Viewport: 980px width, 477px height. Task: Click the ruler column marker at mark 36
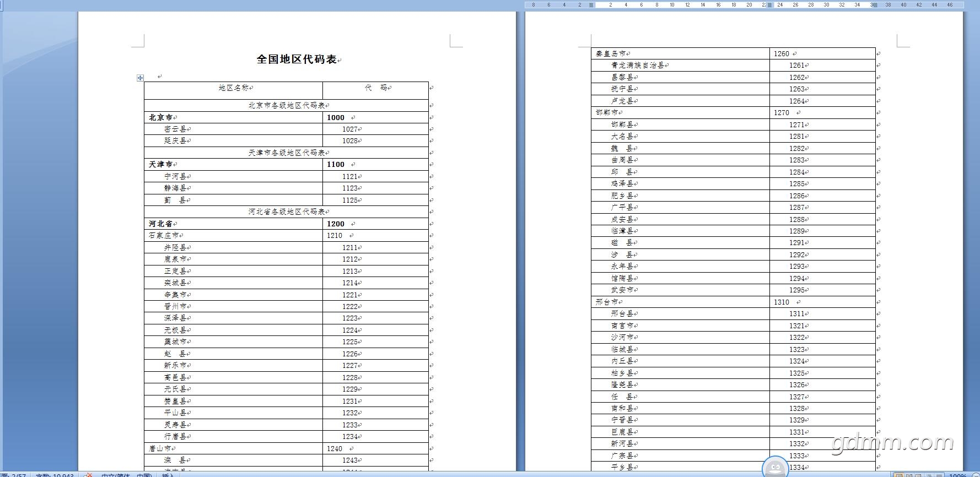[874, 5]
